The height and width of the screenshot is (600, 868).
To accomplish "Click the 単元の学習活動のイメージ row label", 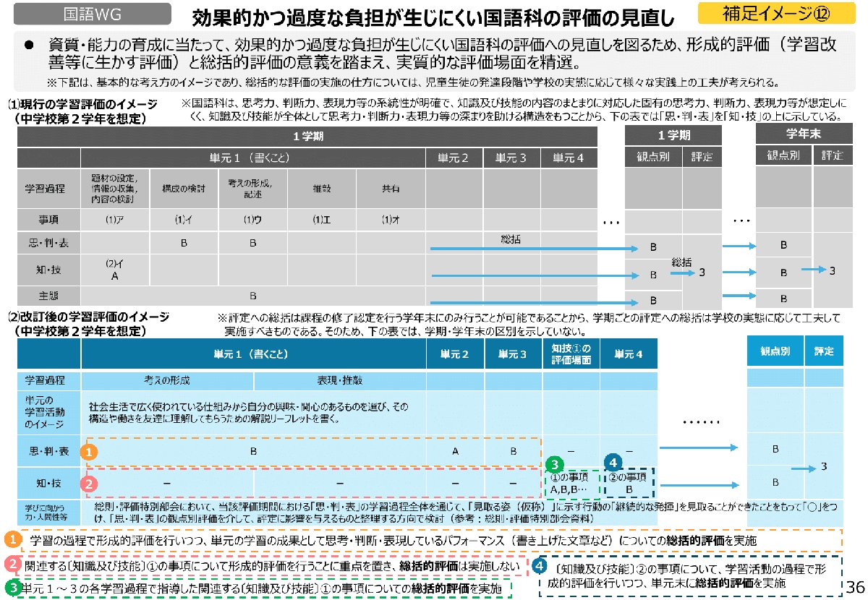I will [x=48, y=412].
